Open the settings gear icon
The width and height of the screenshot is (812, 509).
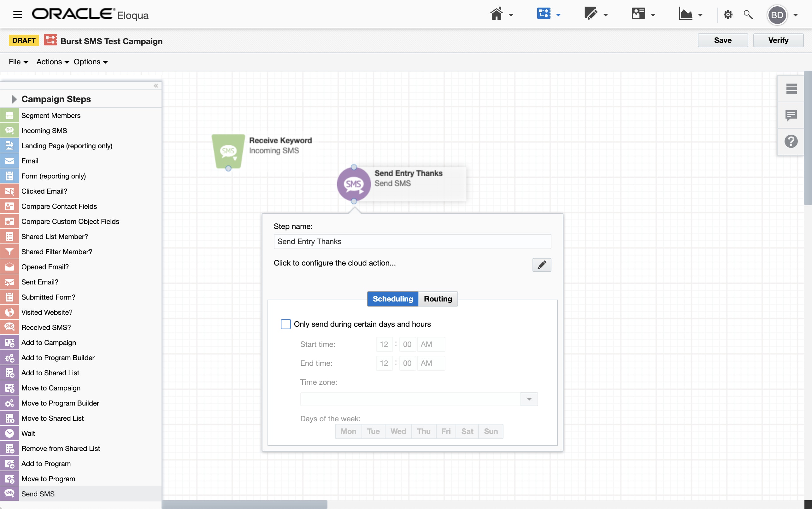pos(728,15)
